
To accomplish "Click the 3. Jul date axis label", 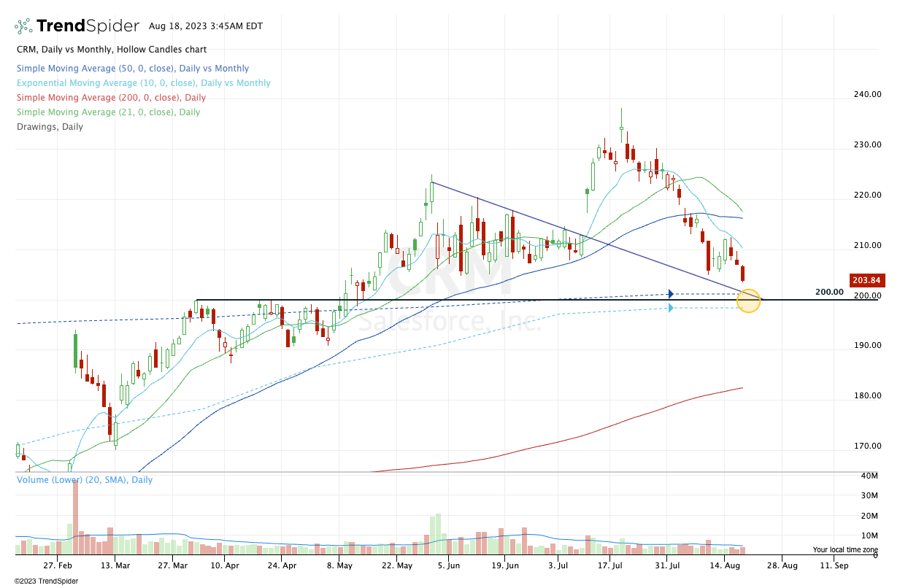I will [x=558, y=565].
